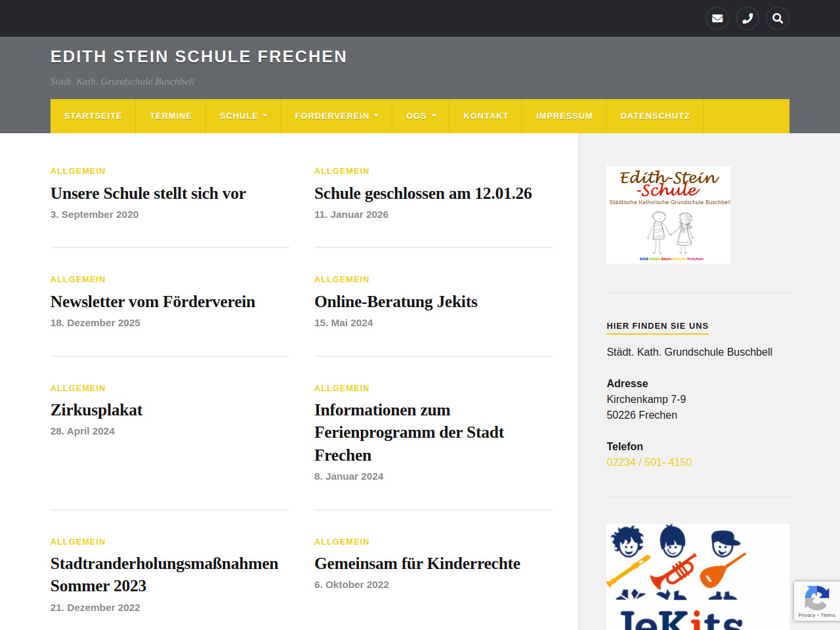840x630 pixels.
Task: Open Newsletter vom Förderverein post
Action: tap(153, 302)
